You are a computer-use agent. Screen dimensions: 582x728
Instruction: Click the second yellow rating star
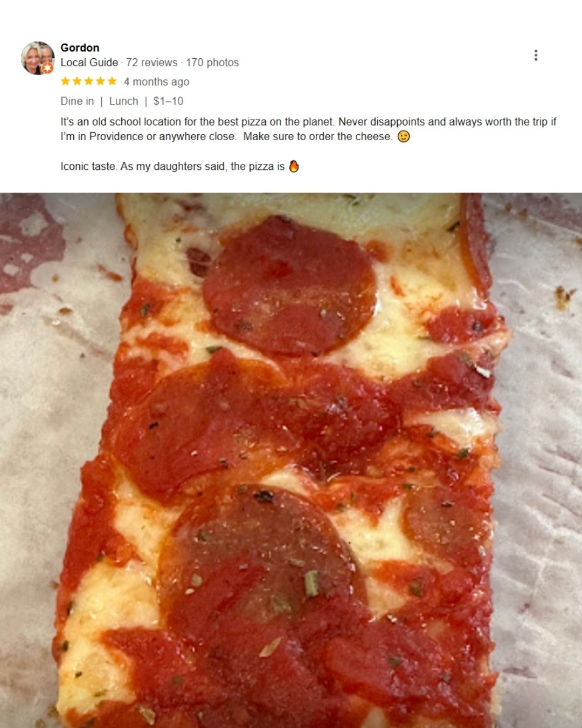click(x=77, y=81)
